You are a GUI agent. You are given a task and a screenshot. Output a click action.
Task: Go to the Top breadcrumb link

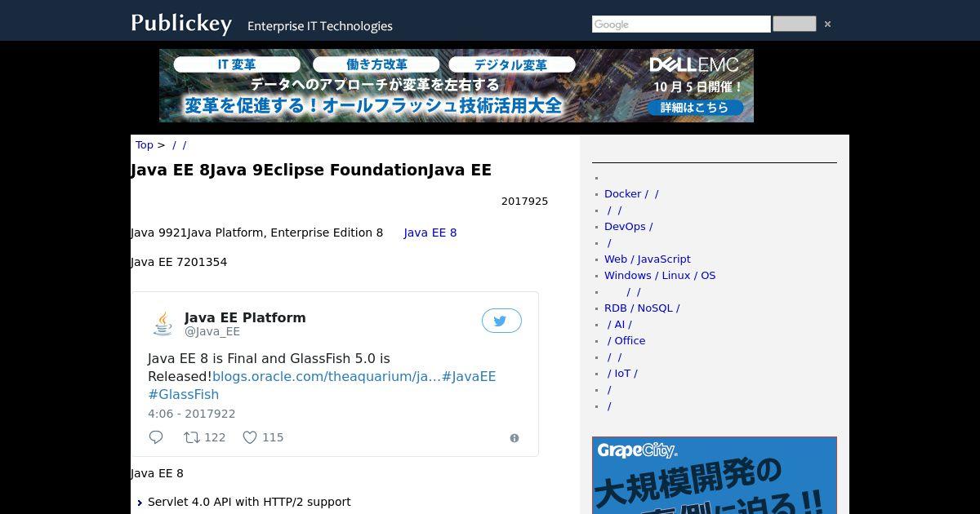click(145, 145)
